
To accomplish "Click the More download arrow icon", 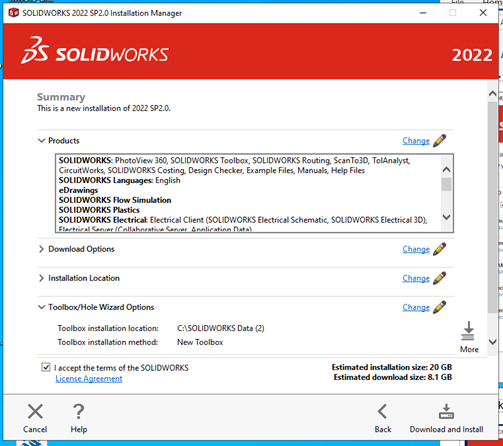I will pos(468,331).
